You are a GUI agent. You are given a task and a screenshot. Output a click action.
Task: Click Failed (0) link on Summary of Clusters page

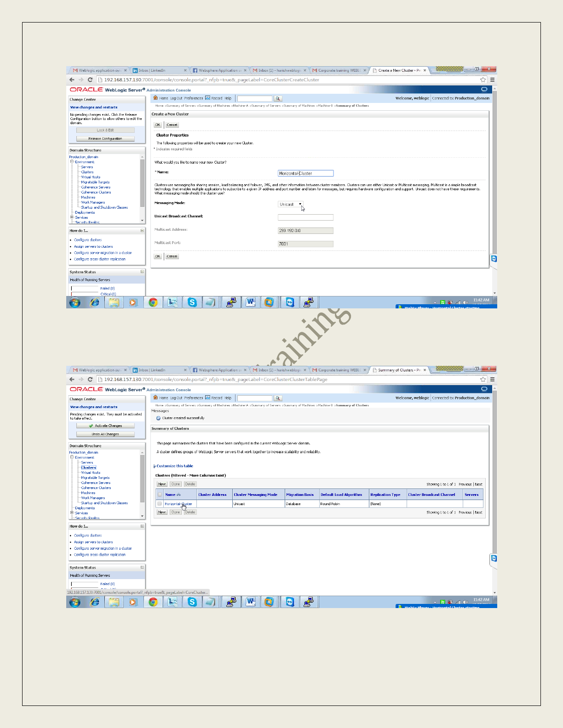(x=107, y=584)
